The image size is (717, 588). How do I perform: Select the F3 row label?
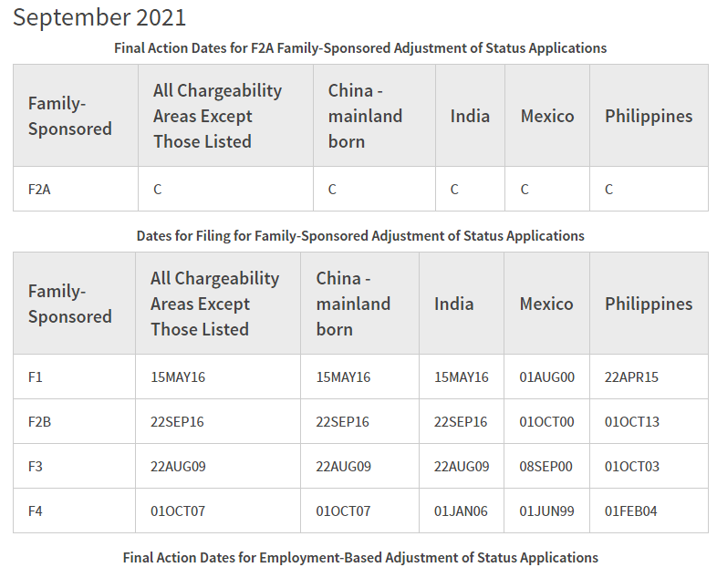pos(36,467)
